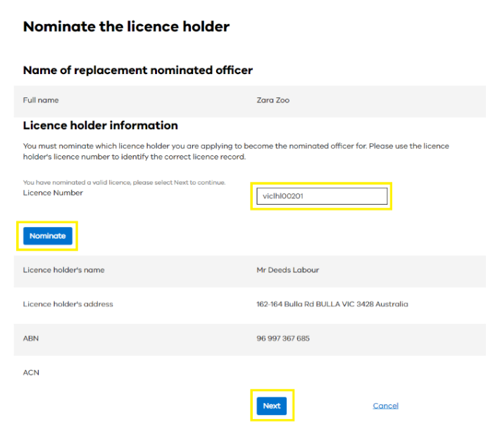Select the 'Nominate the licence holder' page heading
This screenshot has width=500, height=445.
click(126, 27)
